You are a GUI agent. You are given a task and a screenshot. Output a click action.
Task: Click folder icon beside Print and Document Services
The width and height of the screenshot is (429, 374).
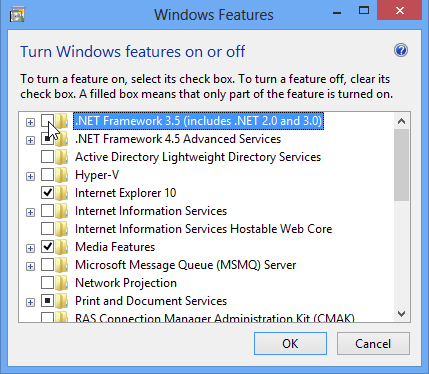coord(62,301)
